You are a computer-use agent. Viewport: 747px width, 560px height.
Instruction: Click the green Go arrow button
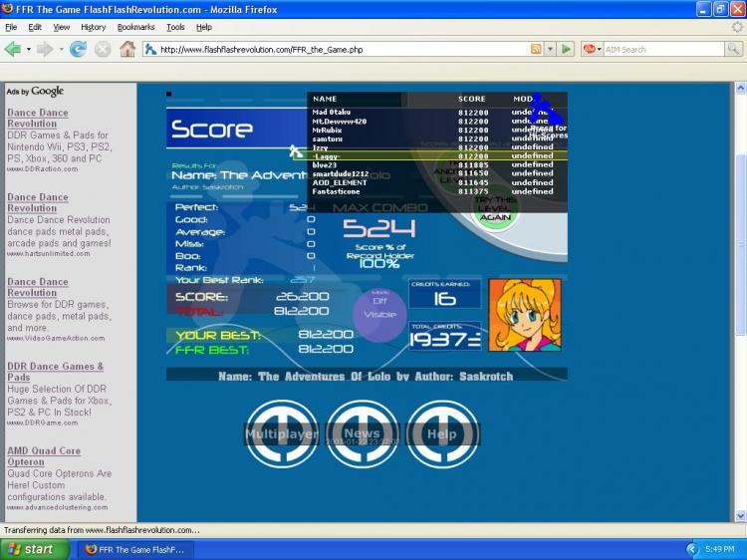(x=566, y=49)
